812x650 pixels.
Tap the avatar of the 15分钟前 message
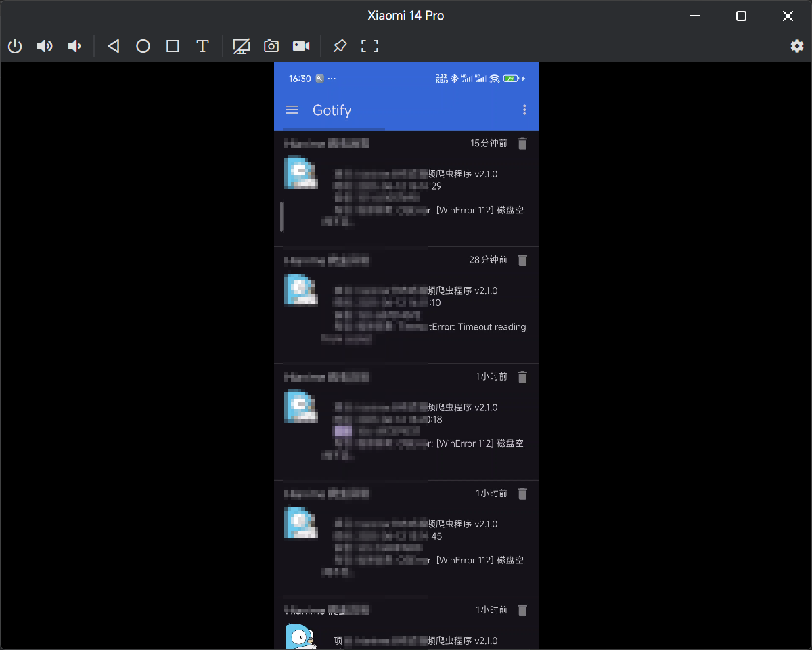pos(301,172)
